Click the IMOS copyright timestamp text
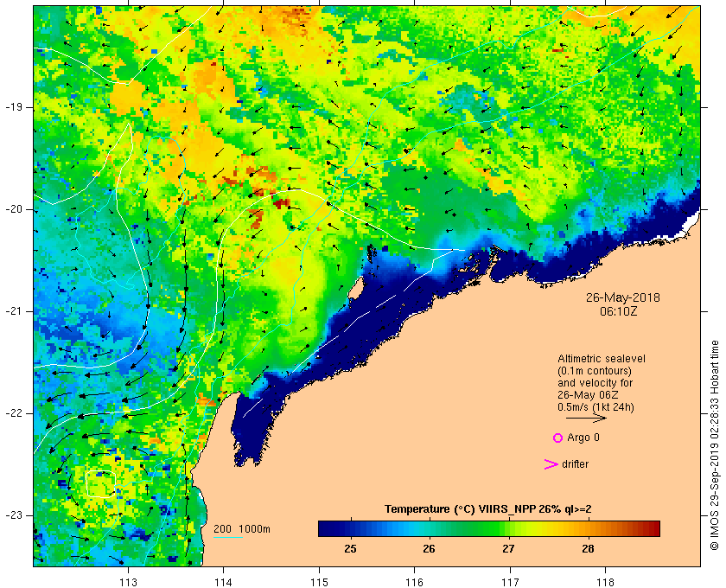The image size is (726, 588). [714, 445]
